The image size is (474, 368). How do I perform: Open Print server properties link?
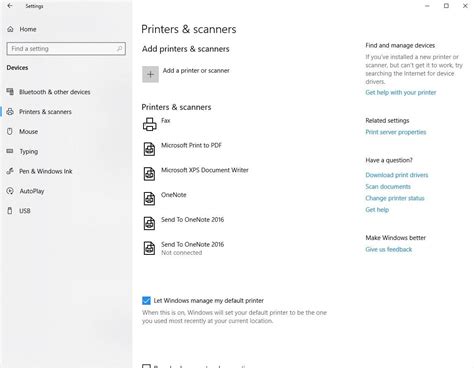pyautogui.click(x=395, y=132)
